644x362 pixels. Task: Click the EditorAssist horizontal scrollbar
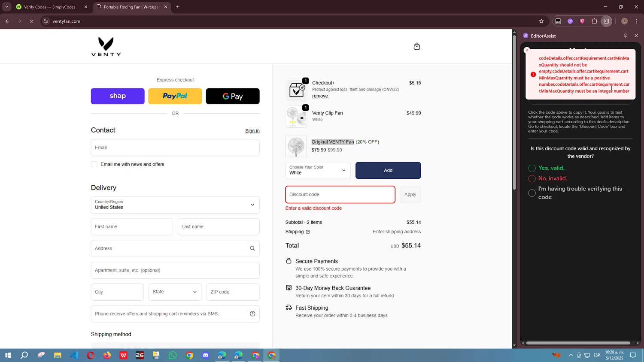click(578, 343)
